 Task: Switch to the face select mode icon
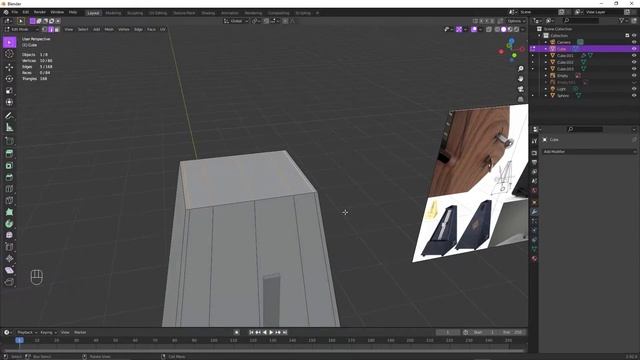pos(57,29)
